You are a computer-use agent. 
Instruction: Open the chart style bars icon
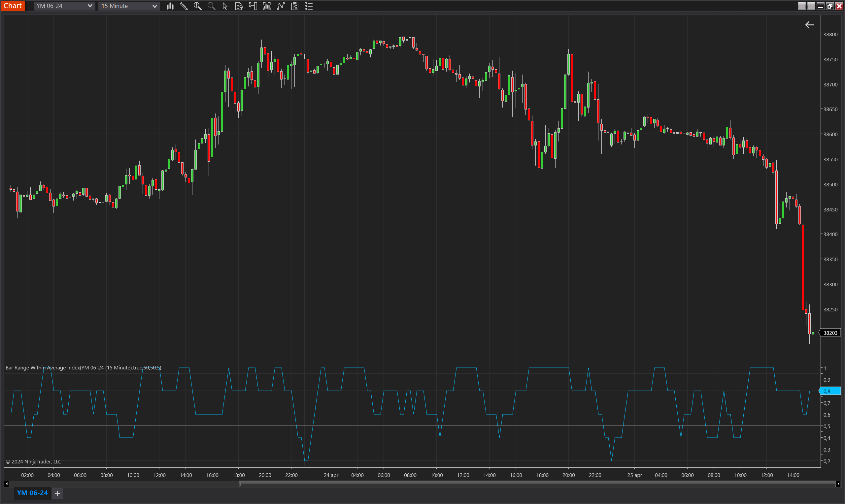click(170, 6)
